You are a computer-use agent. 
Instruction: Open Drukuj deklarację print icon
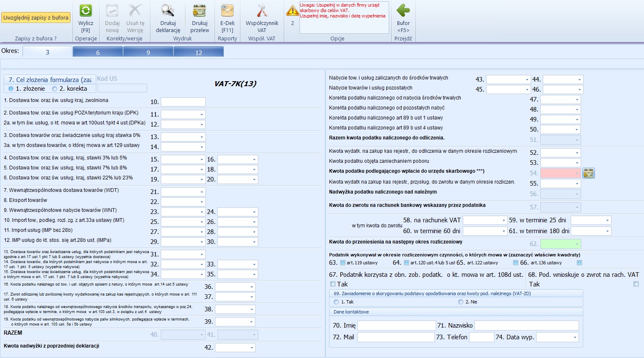point(168,10)
